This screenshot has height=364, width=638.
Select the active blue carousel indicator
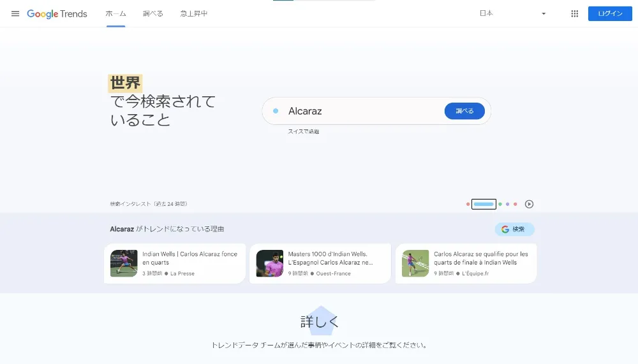click(484, 204)
